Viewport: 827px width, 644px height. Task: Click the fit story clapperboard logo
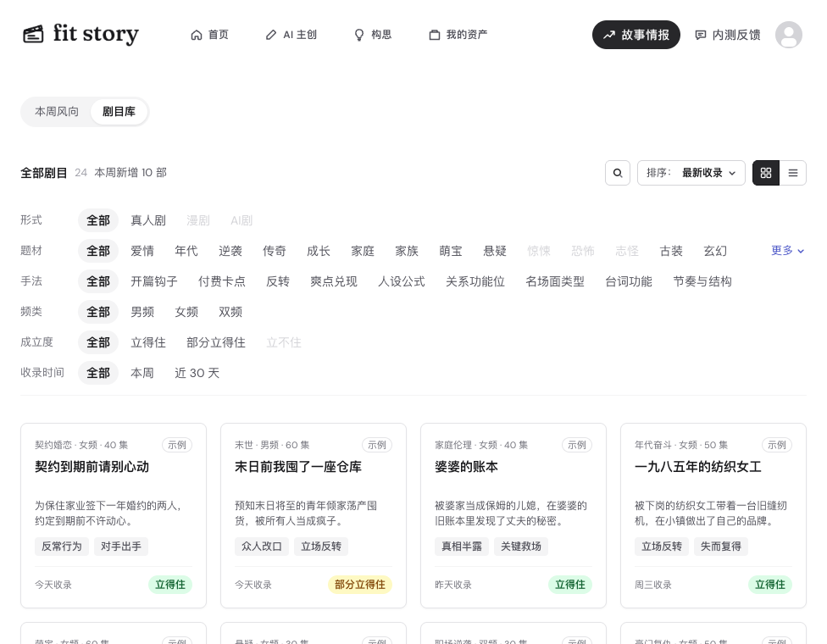pos(33,34)
